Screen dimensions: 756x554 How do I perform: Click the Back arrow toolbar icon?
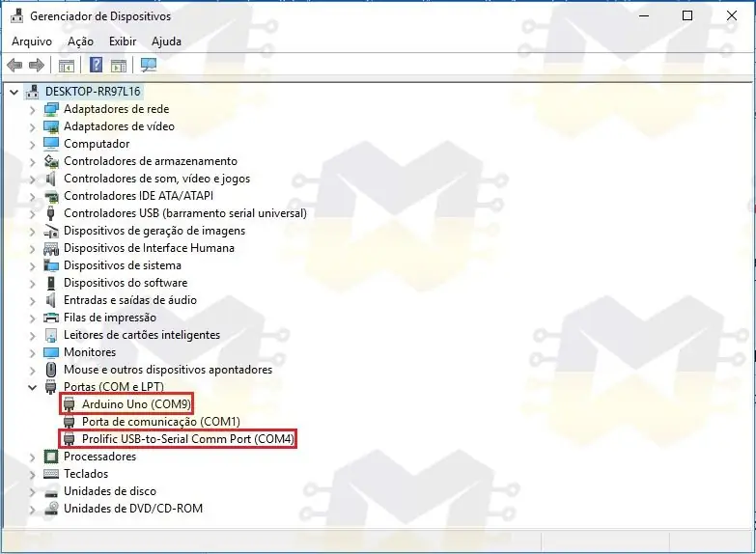14,65
